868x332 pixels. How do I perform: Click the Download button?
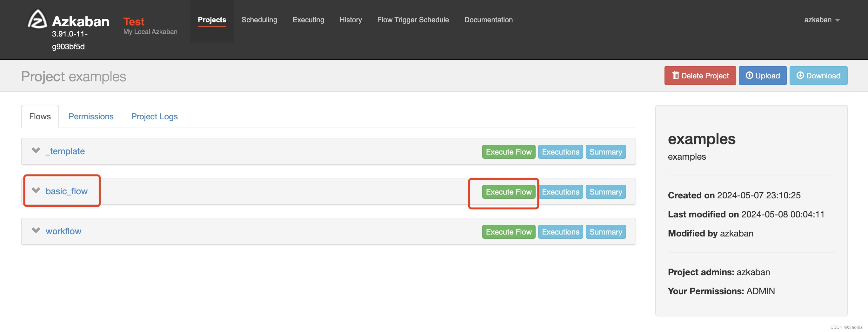818,76
